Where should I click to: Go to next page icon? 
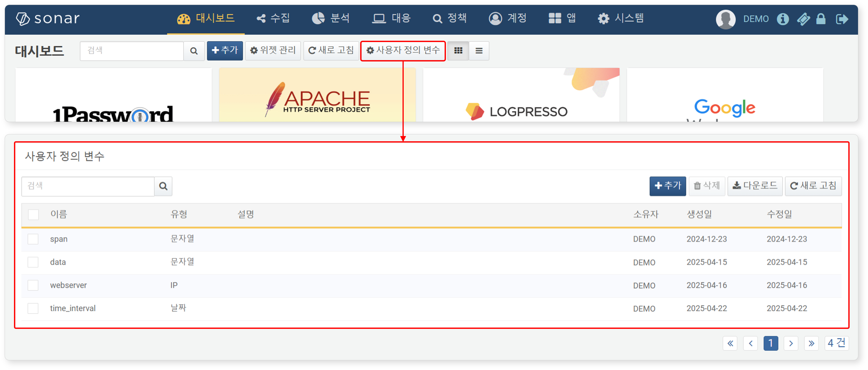791,343
